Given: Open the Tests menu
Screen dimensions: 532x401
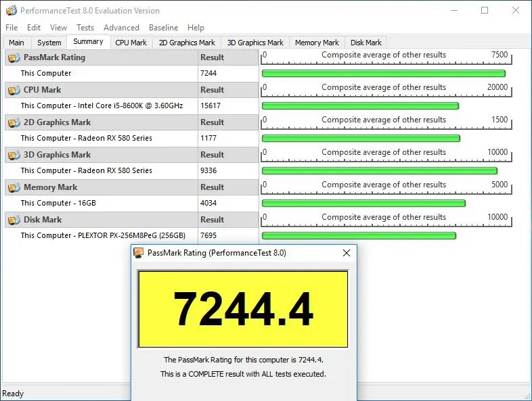Looking at the screenshot, I should tap(85, 28).
